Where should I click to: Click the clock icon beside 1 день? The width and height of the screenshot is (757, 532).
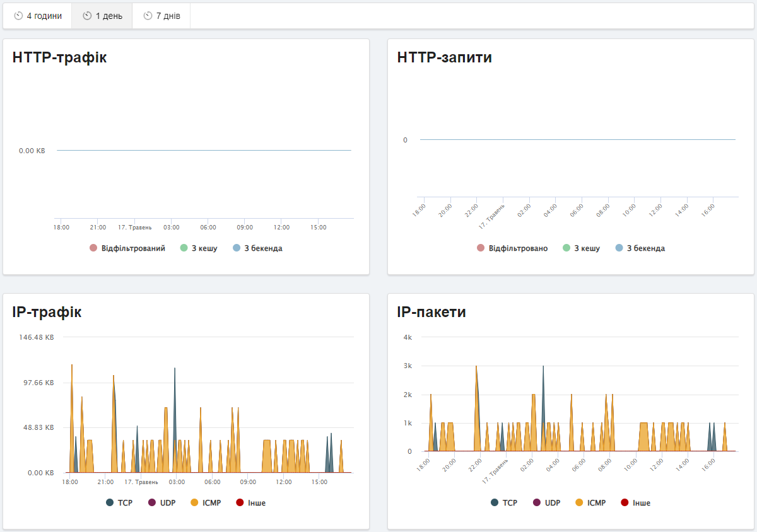87,16
